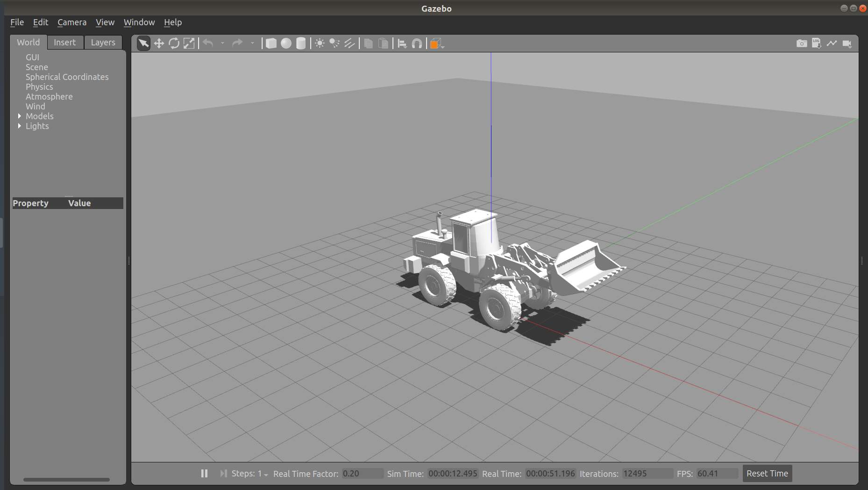Screen dimensions: 868x490
Task: Expand the Models tree item
Action: [x=19, y=116]
